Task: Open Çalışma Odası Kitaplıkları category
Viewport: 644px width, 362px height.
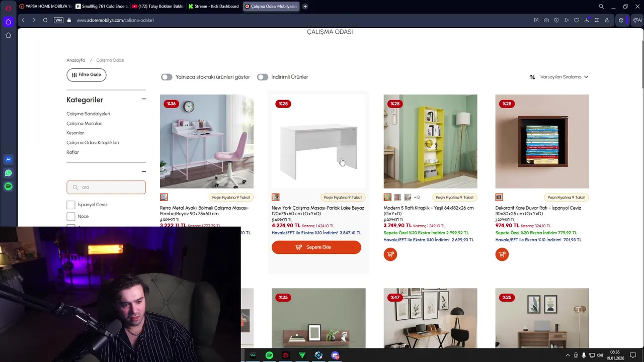Action: [93, 142]
